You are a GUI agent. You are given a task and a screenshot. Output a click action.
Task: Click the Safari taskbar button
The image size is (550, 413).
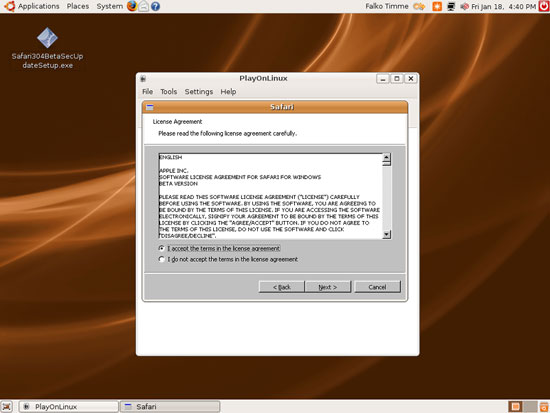pos(170,407)
